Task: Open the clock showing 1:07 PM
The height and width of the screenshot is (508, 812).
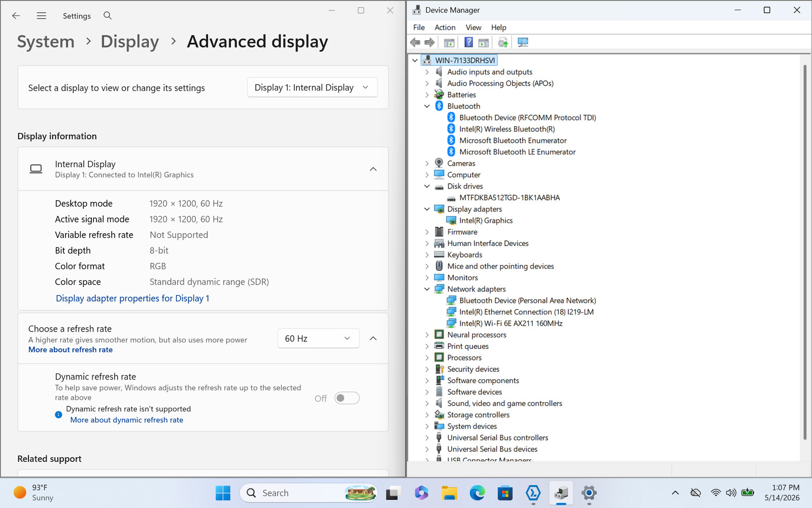Action: click(x=782, y=493)
